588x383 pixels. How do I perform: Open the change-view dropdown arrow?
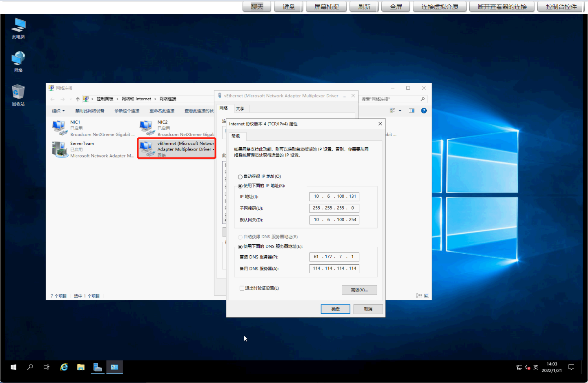[401, 110]
